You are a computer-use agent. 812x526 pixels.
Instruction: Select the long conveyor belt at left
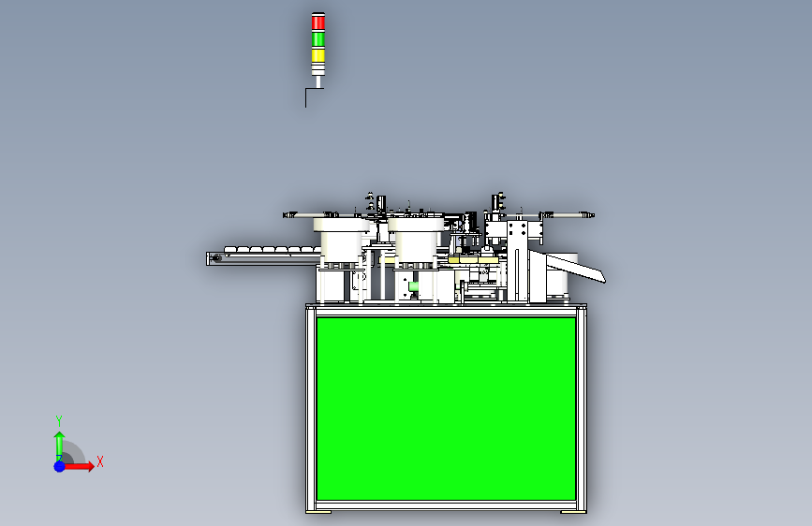pyautogui.click(x=262, y=256)
